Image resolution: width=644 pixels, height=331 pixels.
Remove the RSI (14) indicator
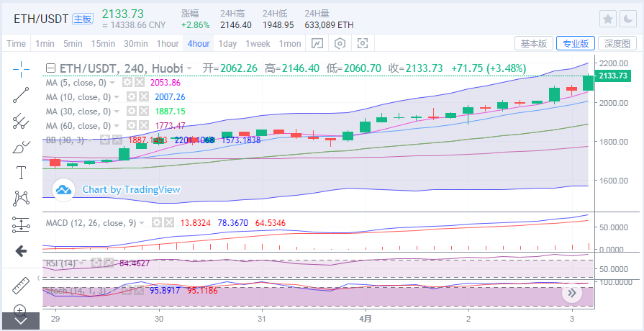point(109,263)
